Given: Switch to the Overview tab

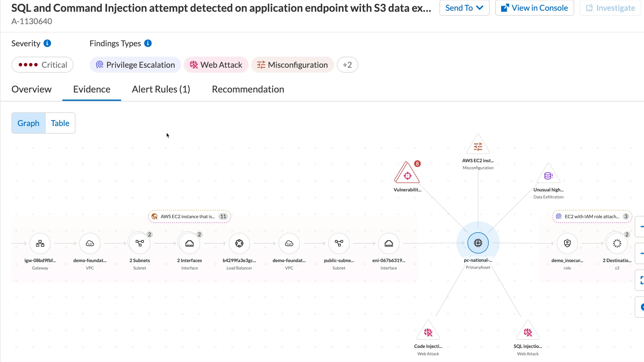Looking at the screenshot, I should point(31,89).
